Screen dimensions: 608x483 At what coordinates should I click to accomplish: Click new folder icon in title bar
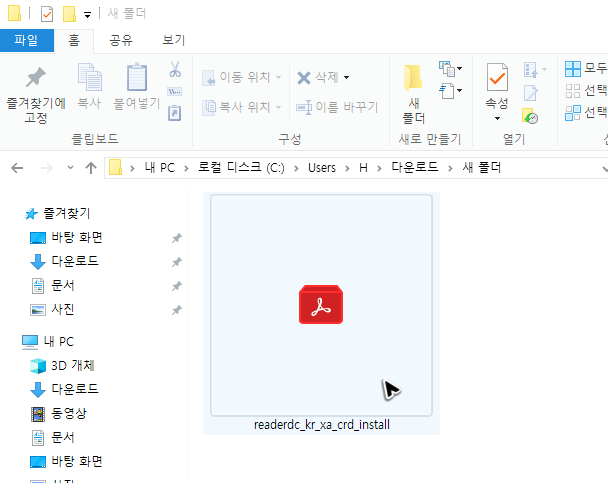point(69,14)
